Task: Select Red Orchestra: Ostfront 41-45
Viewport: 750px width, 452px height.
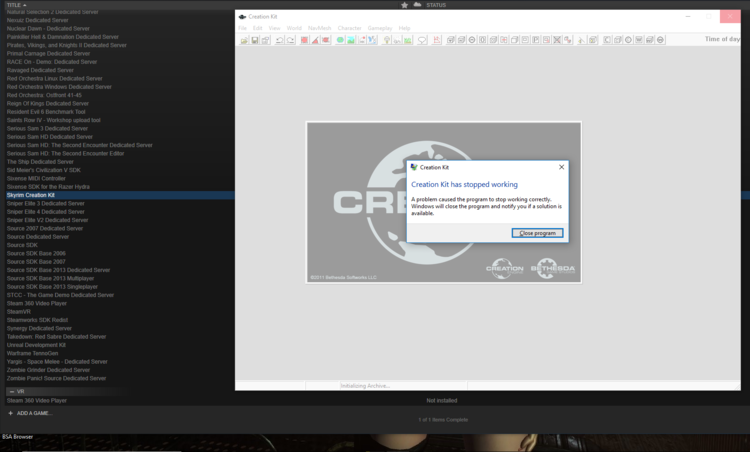Action: click(44, 95)
